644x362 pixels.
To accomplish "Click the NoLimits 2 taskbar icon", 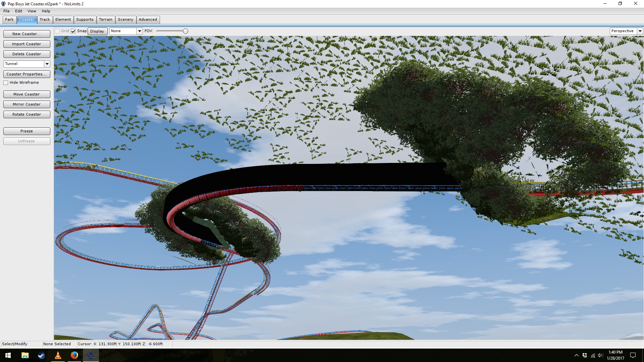I will [x=91, y=355].
